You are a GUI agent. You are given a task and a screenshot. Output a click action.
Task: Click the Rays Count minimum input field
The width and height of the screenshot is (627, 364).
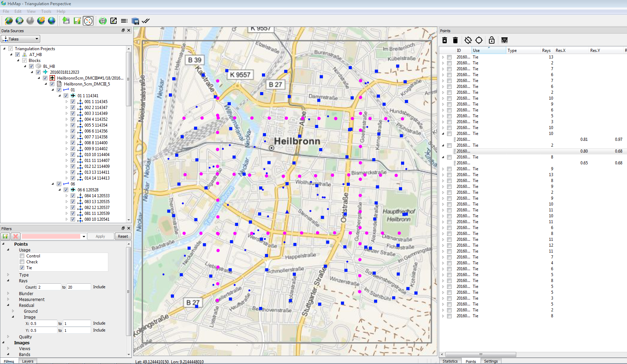point(49,287)
